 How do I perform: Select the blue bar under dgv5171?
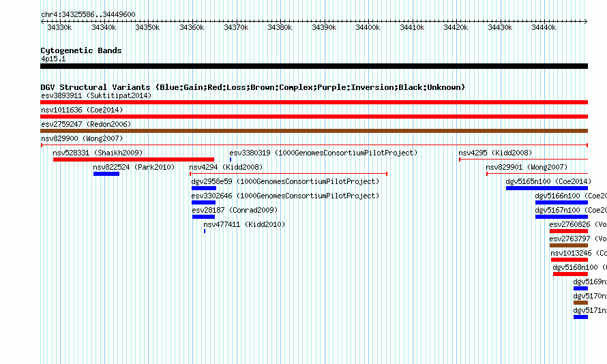[580, 317]
